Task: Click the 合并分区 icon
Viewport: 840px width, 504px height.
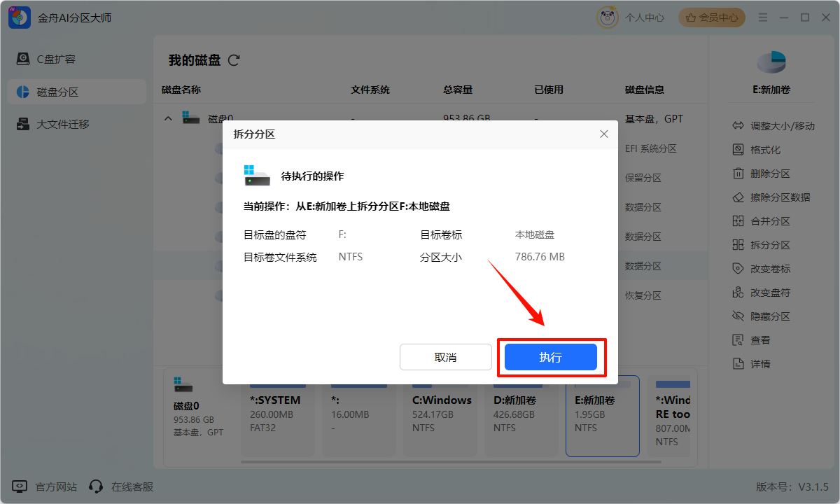Action: tap(738, 221)
